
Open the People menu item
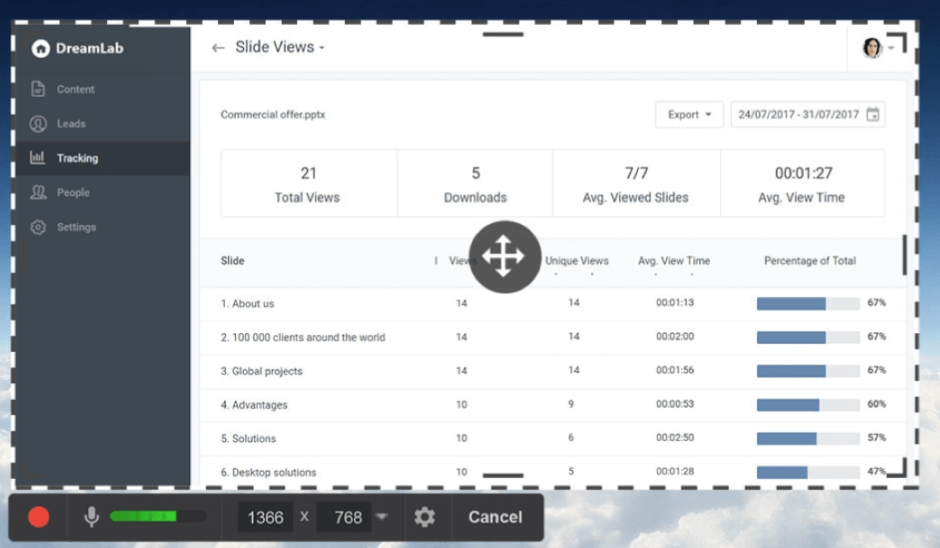click(x=103, y=192)
